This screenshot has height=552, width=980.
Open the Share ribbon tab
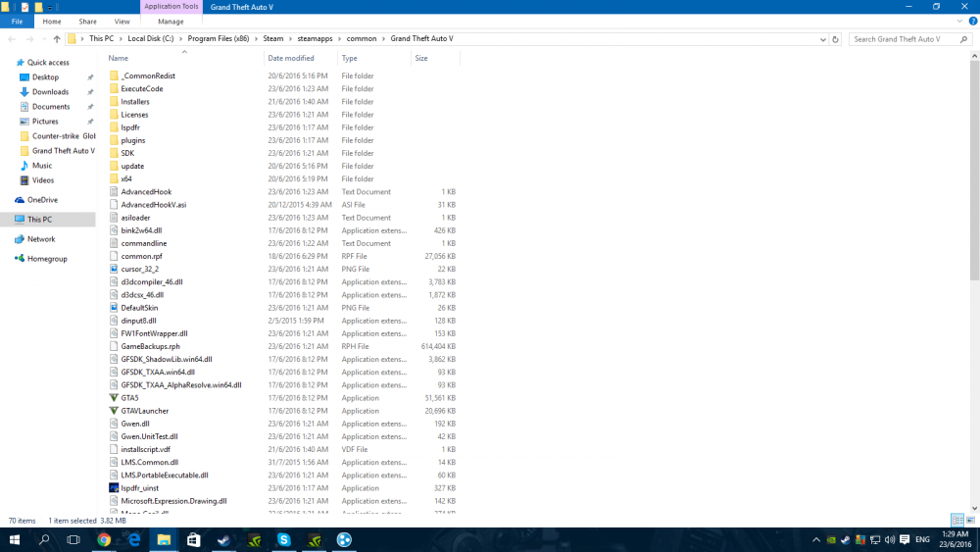[87, 22]
